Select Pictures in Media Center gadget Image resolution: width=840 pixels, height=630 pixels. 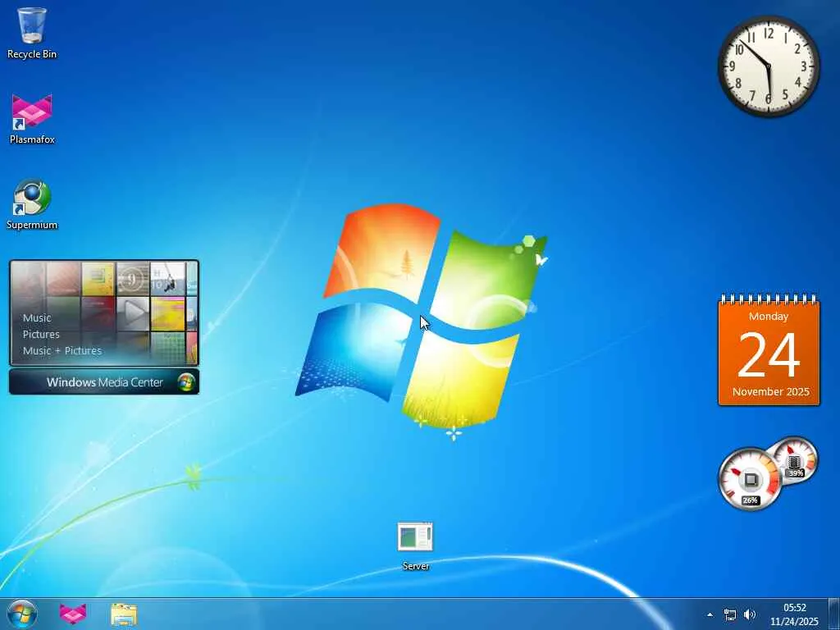tap(41, 335)
